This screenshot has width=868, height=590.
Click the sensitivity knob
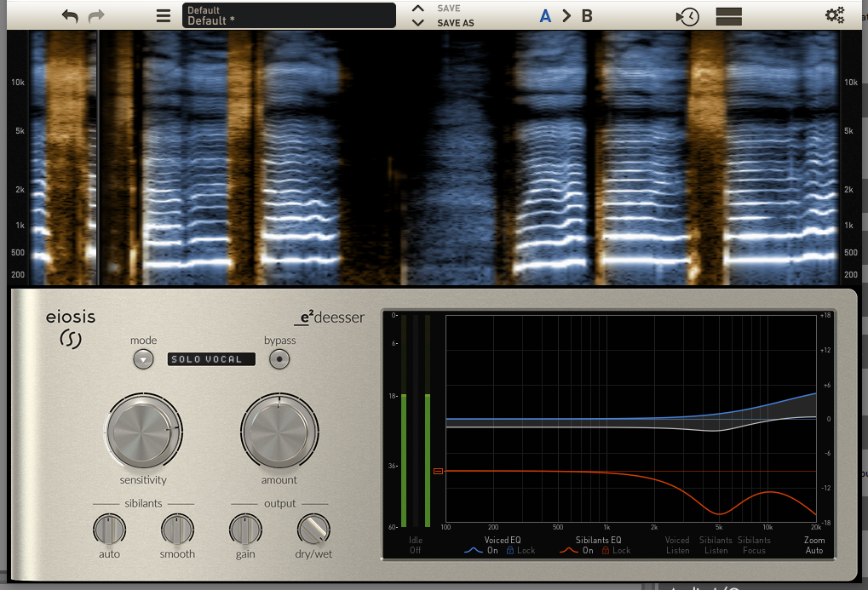click(x=143, y=431)
